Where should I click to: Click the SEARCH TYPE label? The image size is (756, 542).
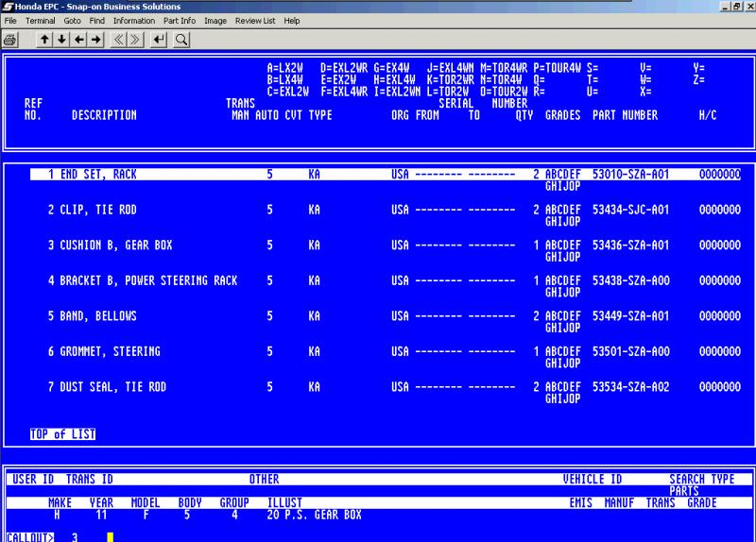point(701,480)
